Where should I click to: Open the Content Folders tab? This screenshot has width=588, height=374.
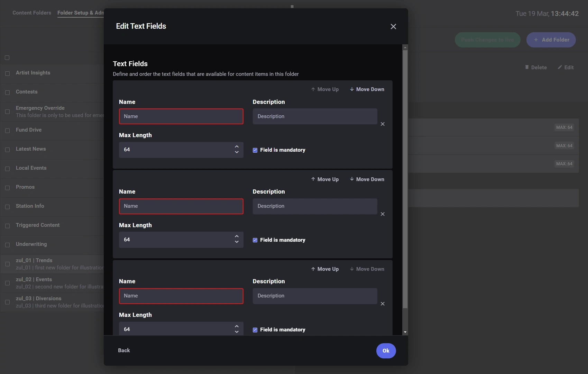[32, 13]
